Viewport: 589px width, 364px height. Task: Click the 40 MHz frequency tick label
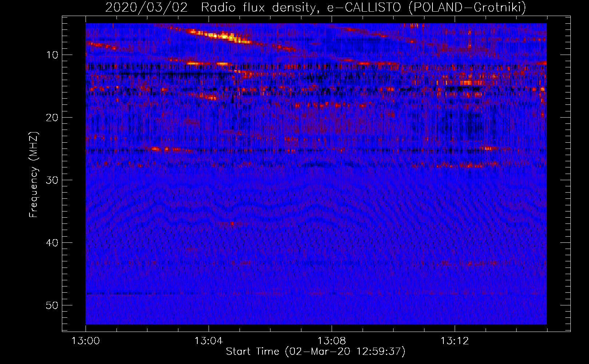52,243
